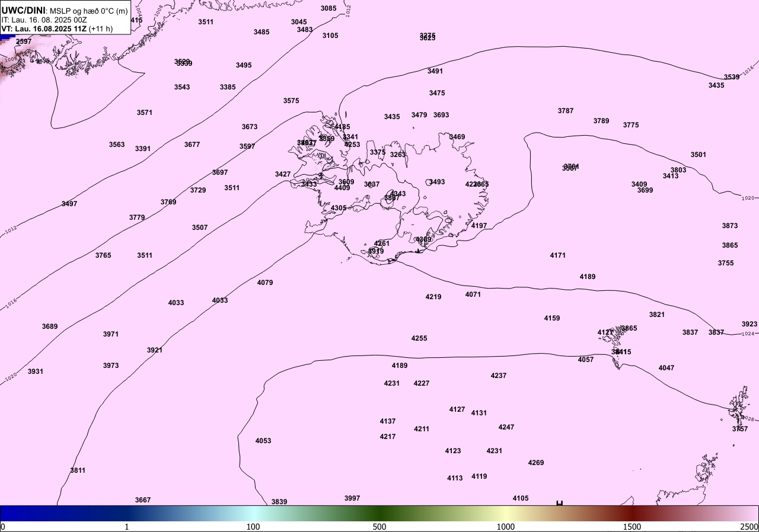This screenshot has height=532, width=759.
Task: Click the 100 label on the color scale
Action: [x=253, y=527]
